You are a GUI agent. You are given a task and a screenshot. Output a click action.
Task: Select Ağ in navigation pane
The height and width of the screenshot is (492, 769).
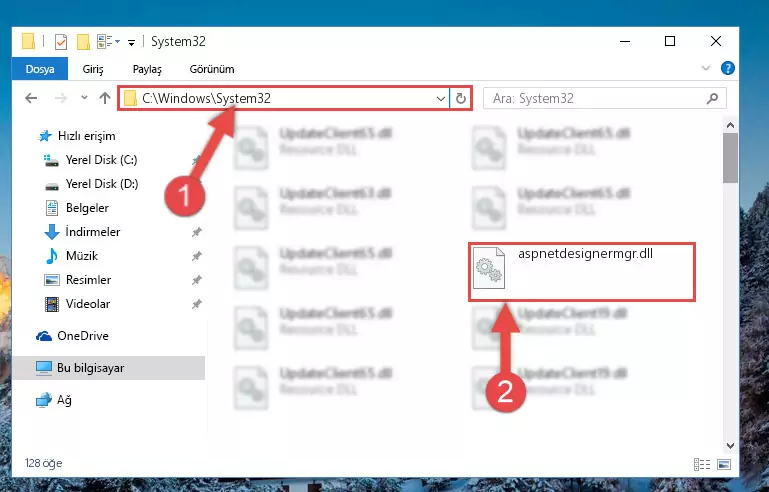tap(54, 400)
